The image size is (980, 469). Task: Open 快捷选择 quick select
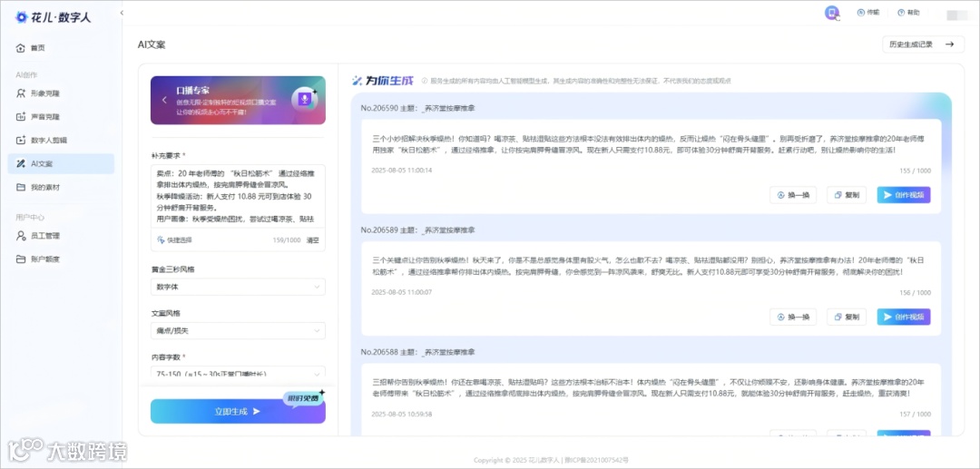(x=174, y=239)
